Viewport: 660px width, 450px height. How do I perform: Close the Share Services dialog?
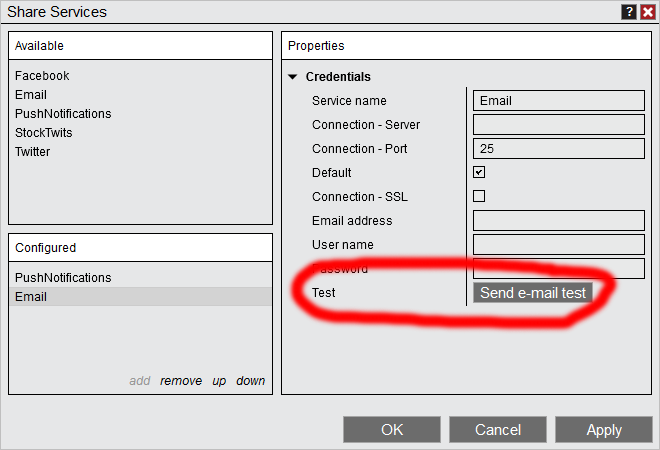pos(648,12)
